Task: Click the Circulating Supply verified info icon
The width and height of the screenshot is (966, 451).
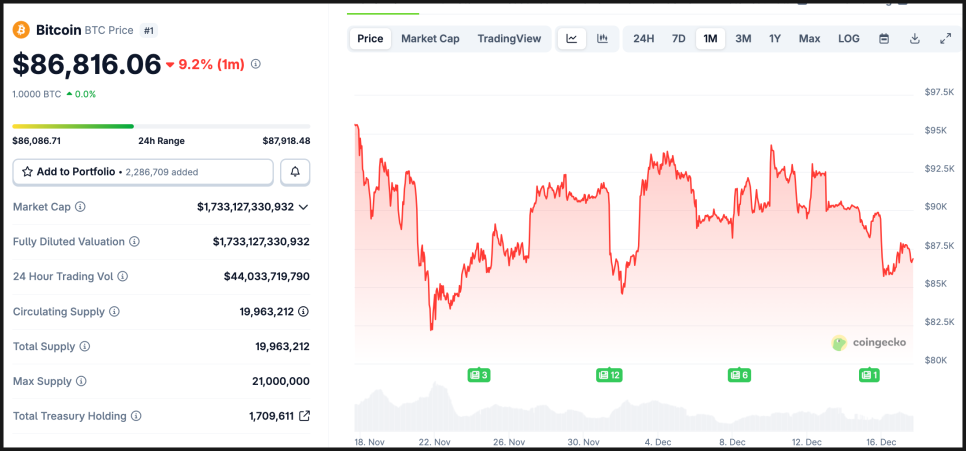Action: [x=304, y=312]
